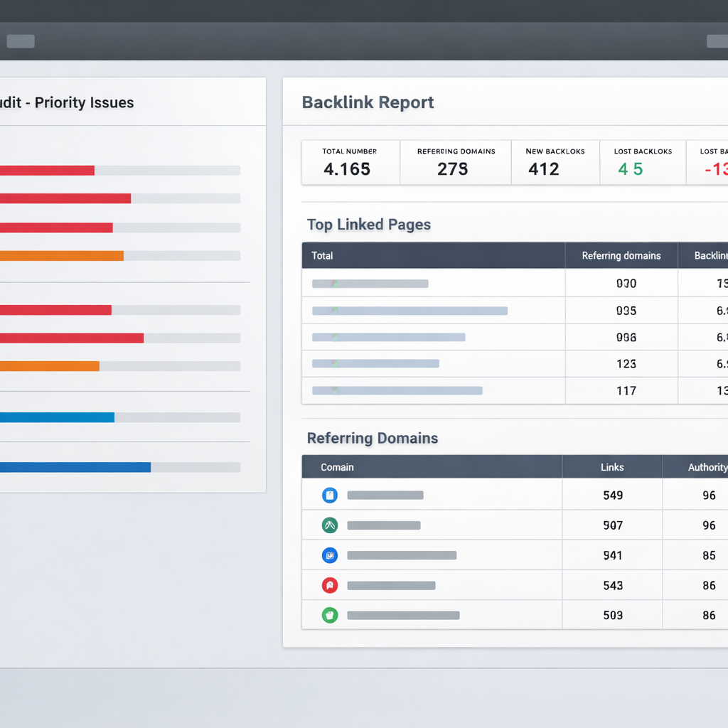The height and width of the screenshot is (728, 728).
Task: Click the longest red priority issue bar
Action: click(72, 338)
